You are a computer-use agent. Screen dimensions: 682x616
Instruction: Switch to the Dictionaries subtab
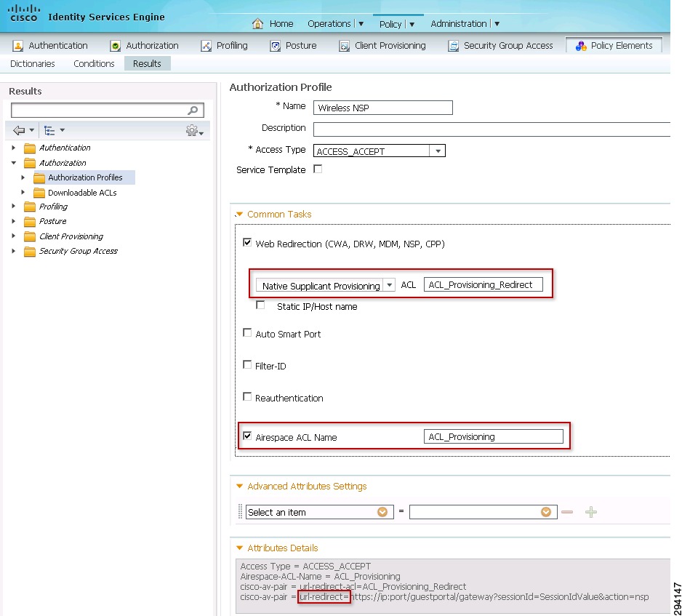tap(33, 63)
